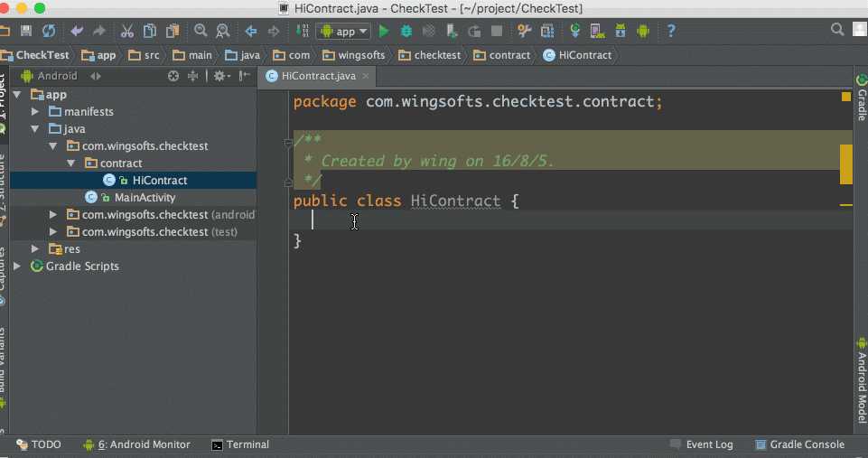Click the Undo arrow icon
Viewport: 868px width, 458px height.
(77, 31)
